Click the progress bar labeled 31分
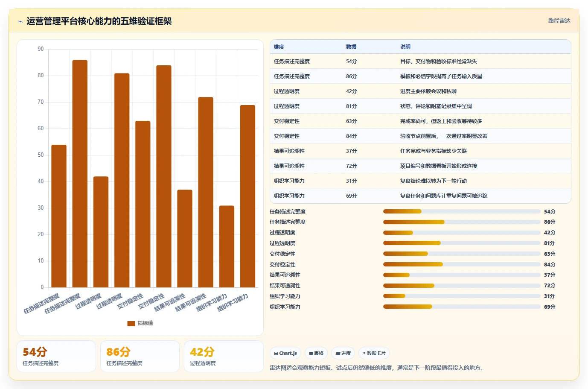The height and width of the screenshot is (389, 588). click(x=462, y=296)
